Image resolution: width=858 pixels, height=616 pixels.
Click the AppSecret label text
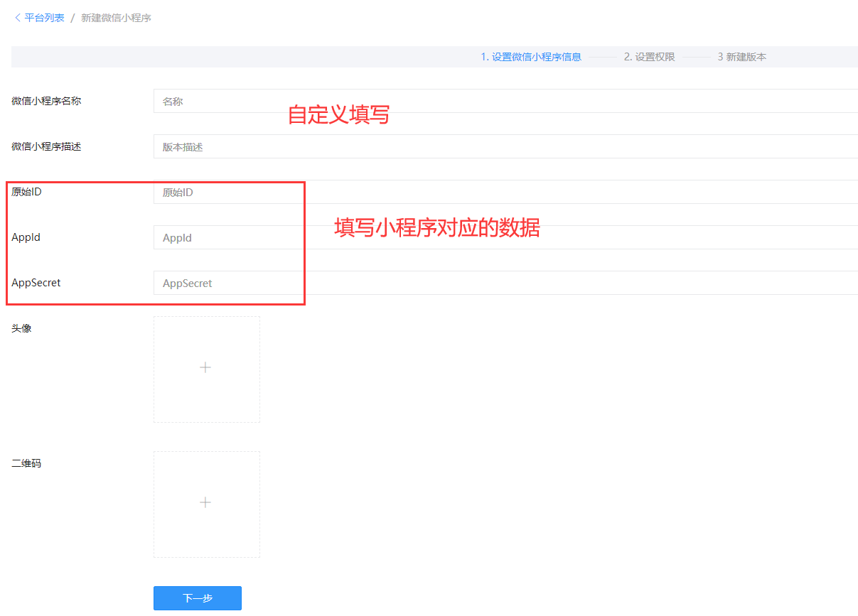click(36, 283)
